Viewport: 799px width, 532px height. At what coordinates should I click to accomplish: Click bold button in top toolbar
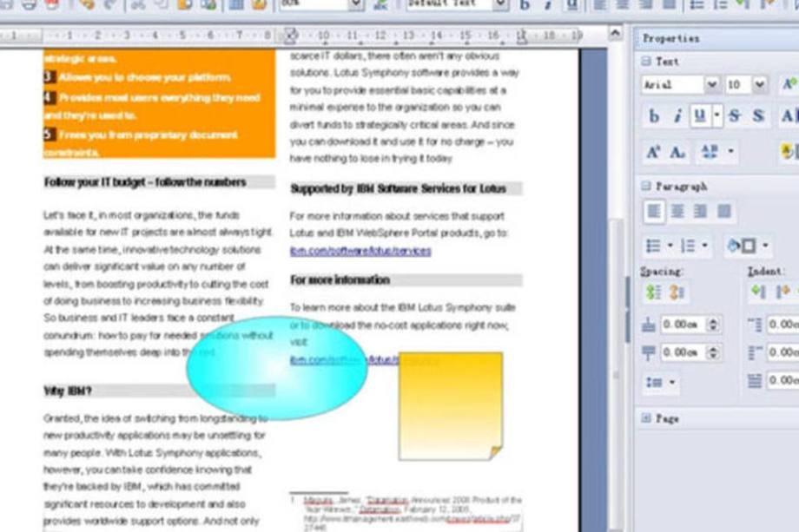(x=525, y=5)
